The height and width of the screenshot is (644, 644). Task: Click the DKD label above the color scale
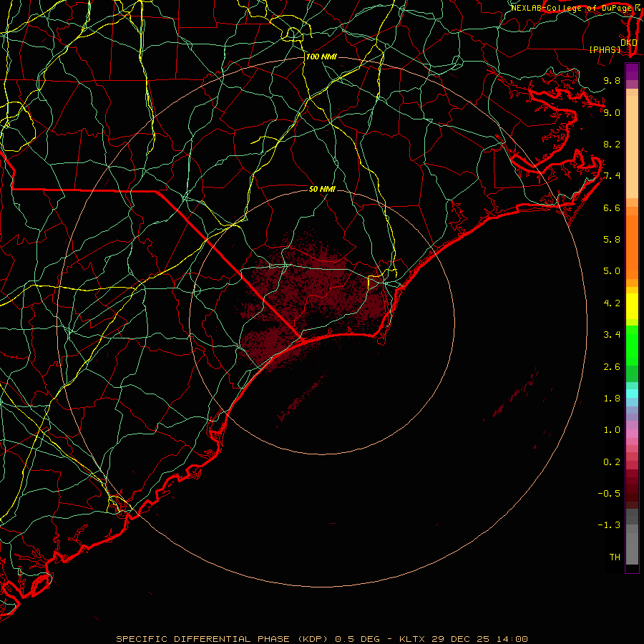click(x=628, y=43)
